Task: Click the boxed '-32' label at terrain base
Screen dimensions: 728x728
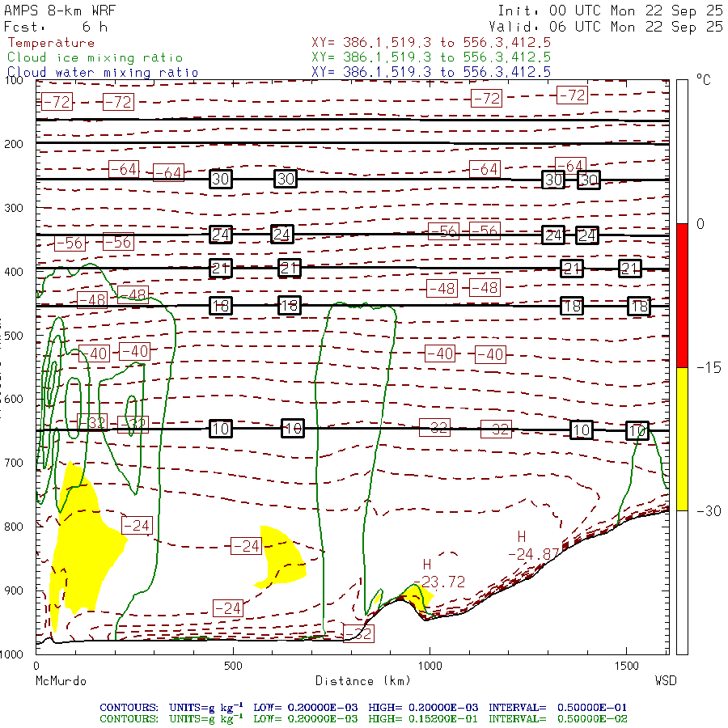Action: coord(359,633)
